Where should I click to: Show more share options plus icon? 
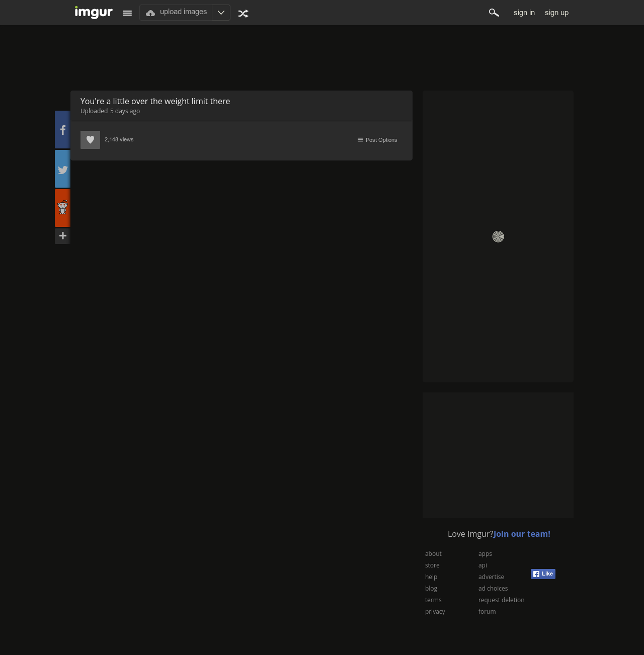62,236
